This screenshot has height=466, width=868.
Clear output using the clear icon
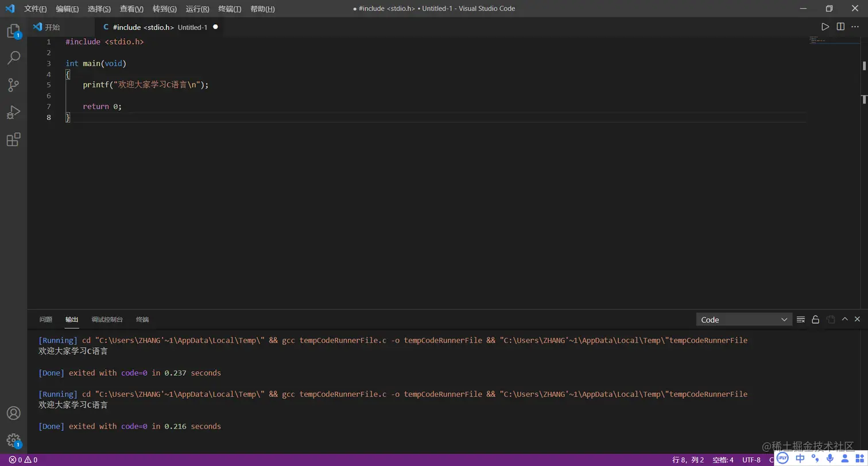pyautogui.click(x=801, y=319)
